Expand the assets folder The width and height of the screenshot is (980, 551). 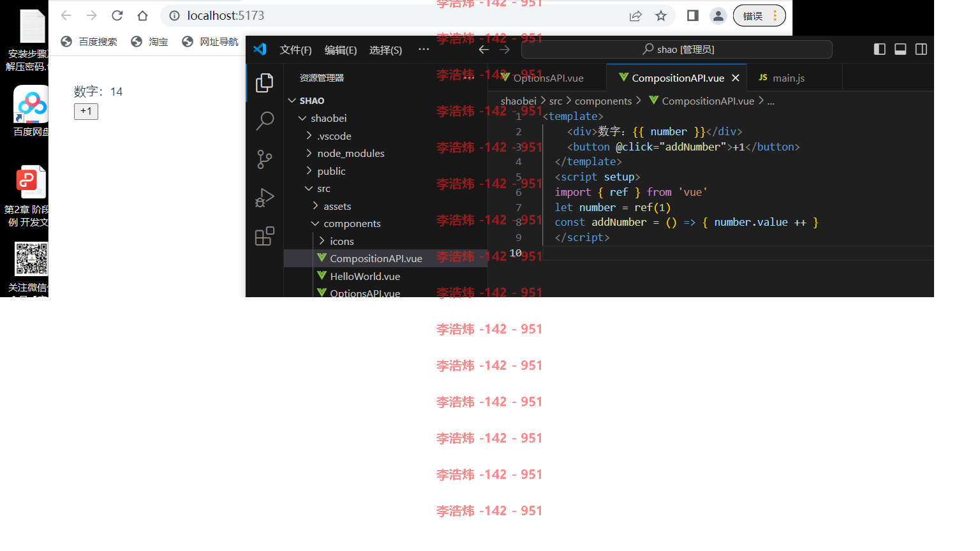[x=385, y=206]
